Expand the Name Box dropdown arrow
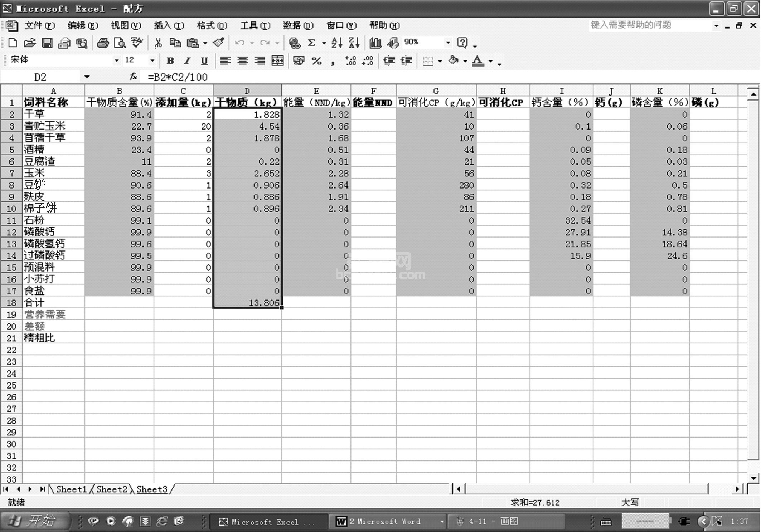 87,77
